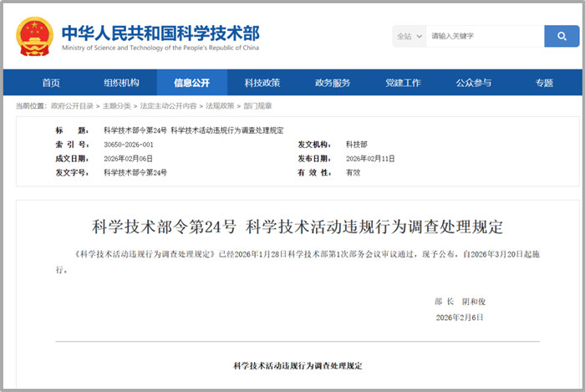585x392 pixels.
Task: Open 法定主动公开内容 breadcrumb link
Action: pos(168,106)
